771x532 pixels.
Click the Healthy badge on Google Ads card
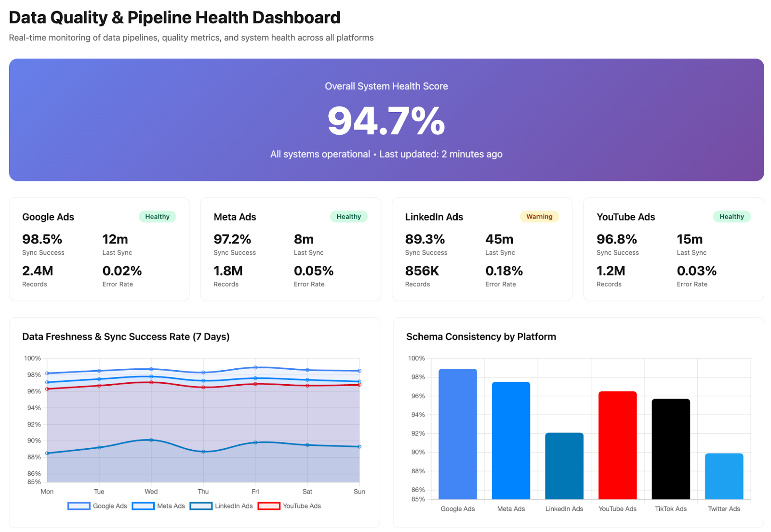(x=157, y=217)
